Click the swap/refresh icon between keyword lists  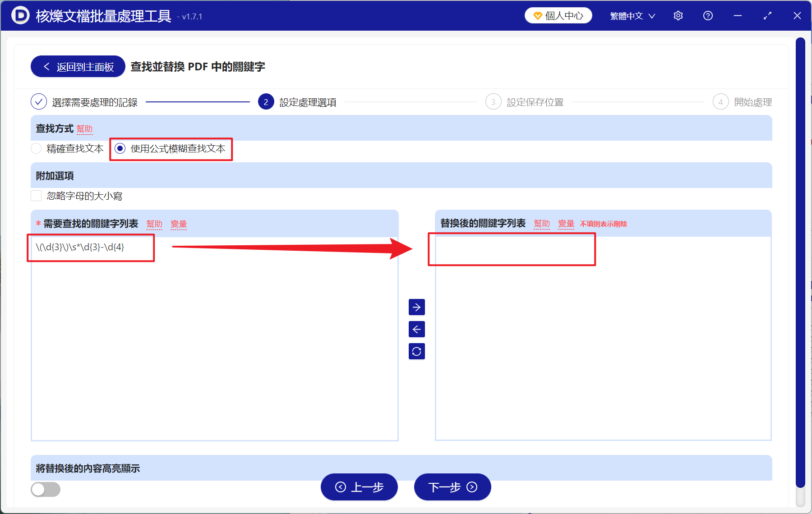[416, 351]
